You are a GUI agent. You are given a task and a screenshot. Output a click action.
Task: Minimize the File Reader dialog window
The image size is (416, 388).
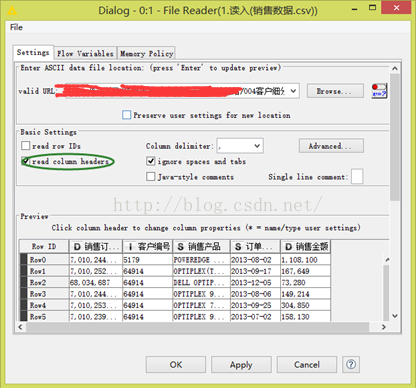355,9
